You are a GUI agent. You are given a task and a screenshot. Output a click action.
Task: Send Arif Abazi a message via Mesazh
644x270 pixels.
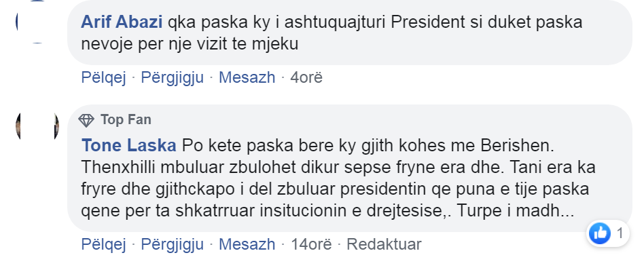tap(247, 77)
